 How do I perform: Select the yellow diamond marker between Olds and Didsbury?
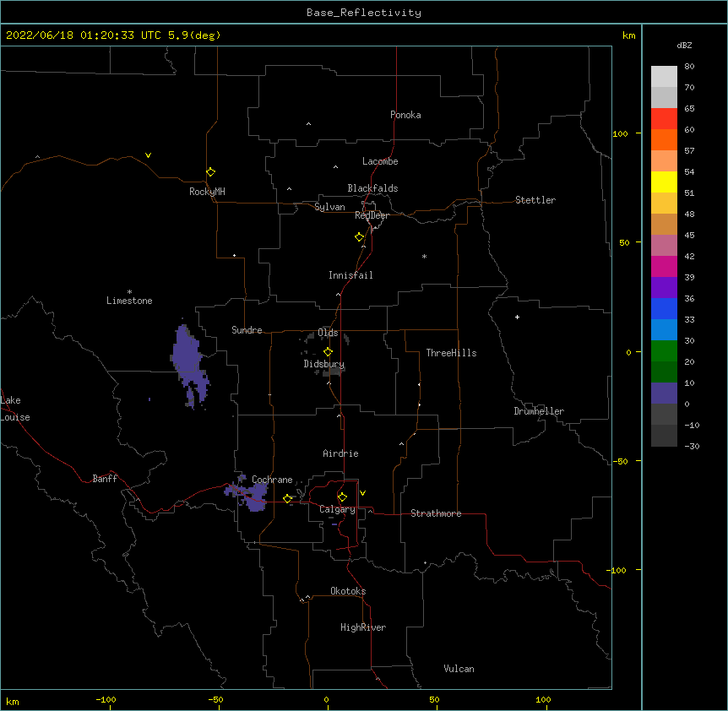coord(328,352)
